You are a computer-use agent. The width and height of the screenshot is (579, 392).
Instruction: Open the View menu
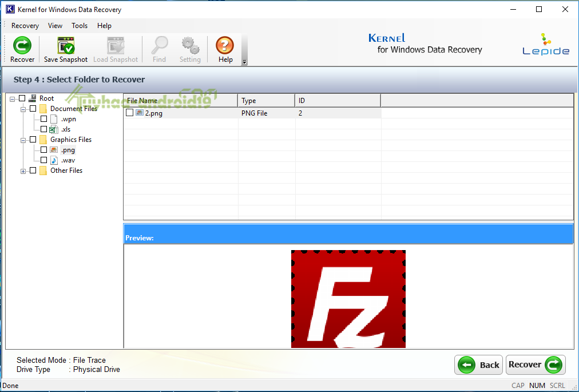pos(55,26)
